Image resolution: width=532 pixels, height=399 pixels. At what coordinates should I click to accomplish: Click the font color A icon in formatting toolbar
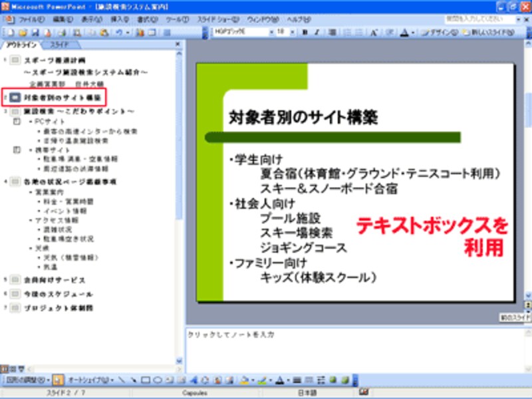pyautogui.click(x=404, y=33)
